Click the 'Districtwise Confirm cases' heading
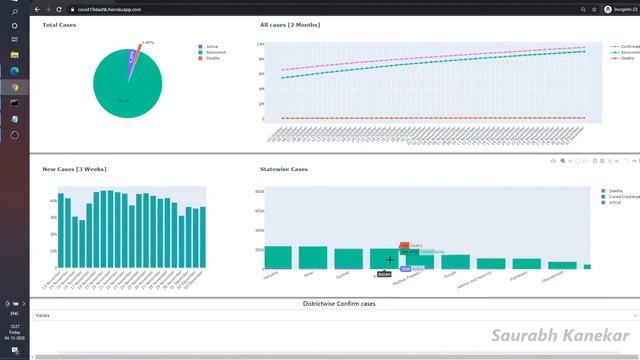This screenshot has width=640, height=360. pos(339,304)
